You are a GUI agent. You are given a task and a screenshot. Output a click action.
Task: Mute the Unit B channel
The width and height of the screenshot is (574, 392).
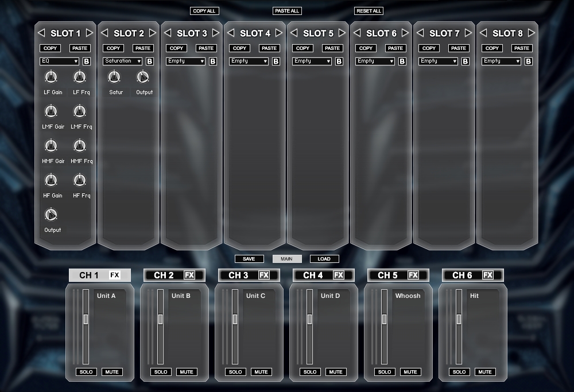(x=187, y=372)
